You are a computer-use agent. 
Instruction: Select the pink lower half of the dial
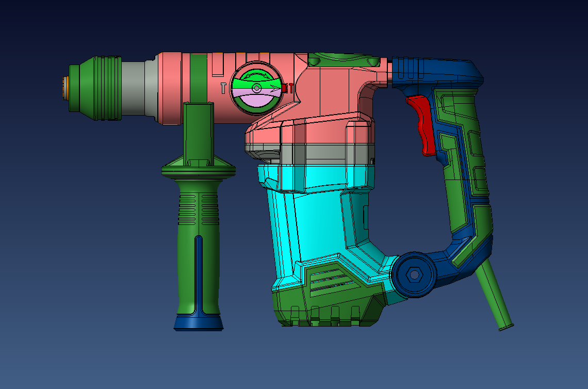point(256,97)
